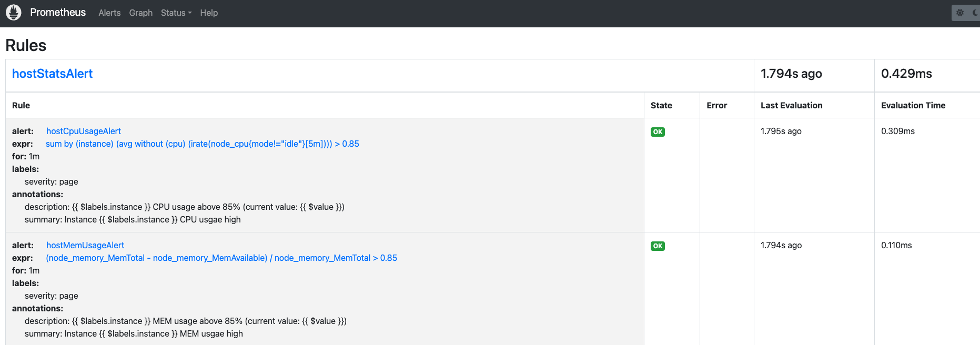Image resolution: width=980 pixels, height=345 pixels.
Task: Click the CPU usage irate expression link
Action: click(x=202, y=144)
